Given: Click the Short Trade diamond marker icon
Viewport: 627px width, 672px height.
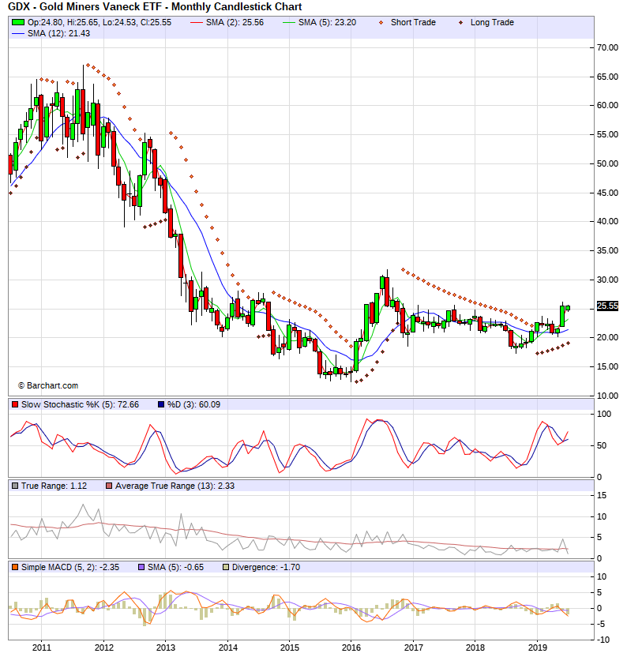Looking at the screenshot, I should pos(381,22).
